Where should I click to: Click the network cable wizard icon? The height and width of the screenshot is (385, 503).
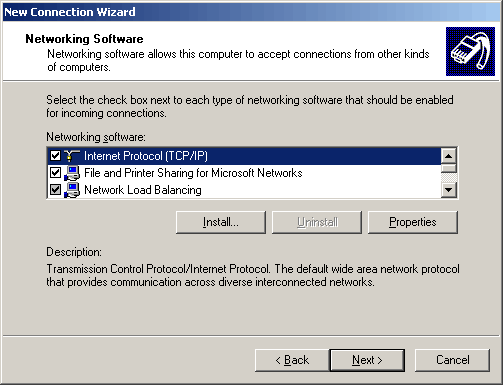tap(470, 51)
